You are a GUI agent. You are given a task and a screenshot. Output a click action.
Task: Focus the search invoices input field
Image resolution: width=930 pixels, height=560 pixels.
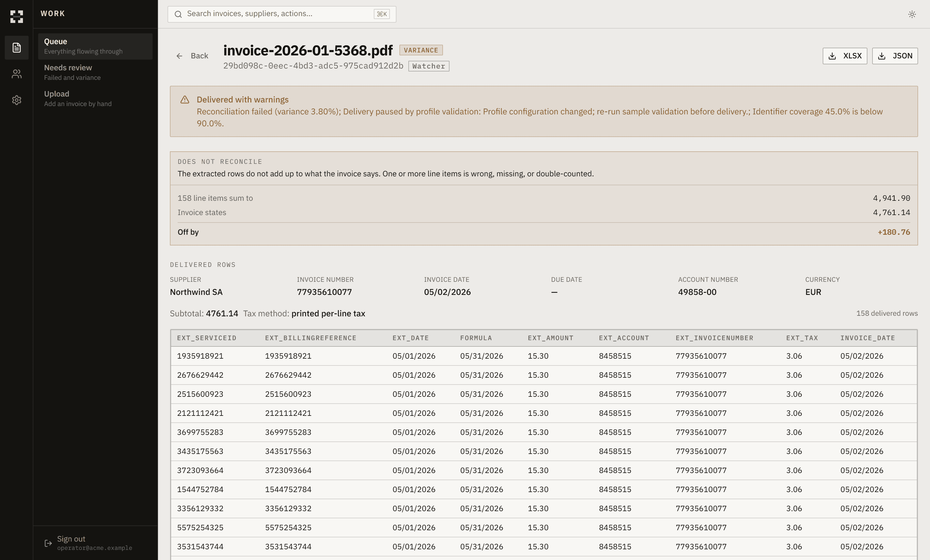click(x=282, y=14)
